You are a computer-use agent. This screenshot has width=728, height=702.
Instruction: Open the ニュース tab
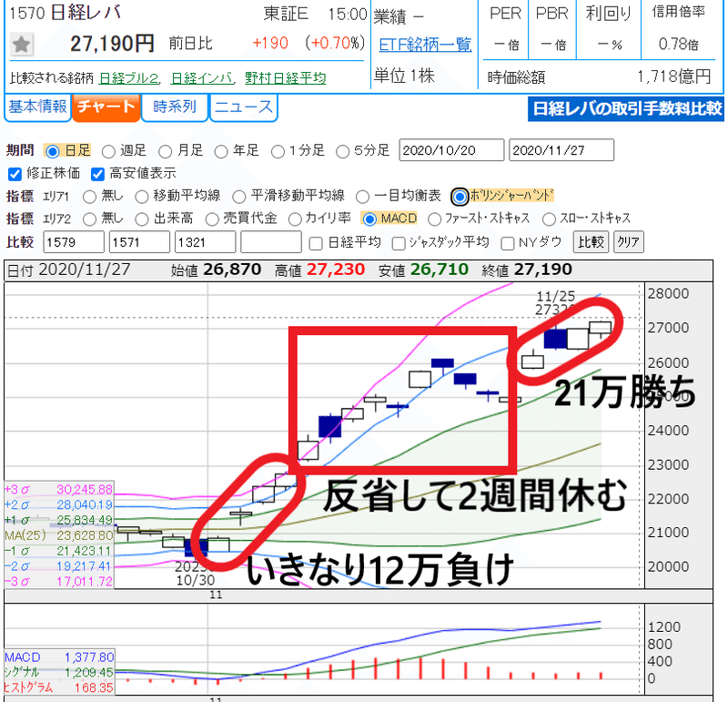pos(244,107)
